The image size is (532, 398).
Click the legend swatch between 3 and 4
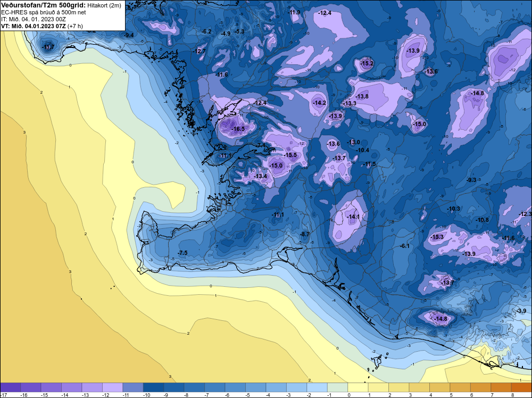click(x=419, y=387)
